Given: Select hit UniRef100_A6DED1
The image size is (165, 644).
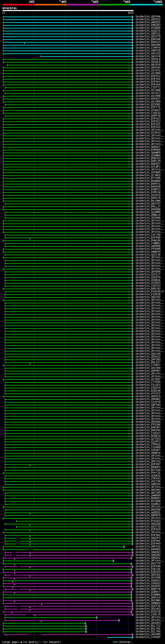Looking at the screenshot, I should [148, 513].
